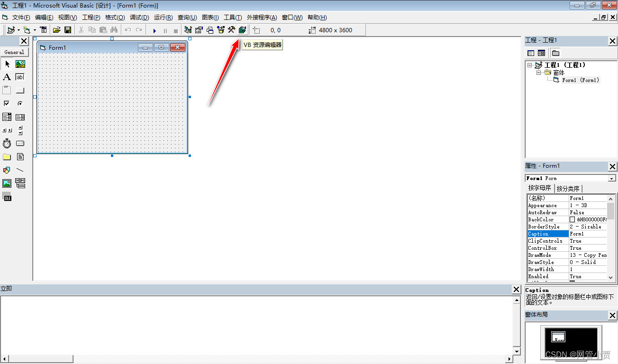
Task: Click the Object Browser toolbar icon
Action: 221,30
